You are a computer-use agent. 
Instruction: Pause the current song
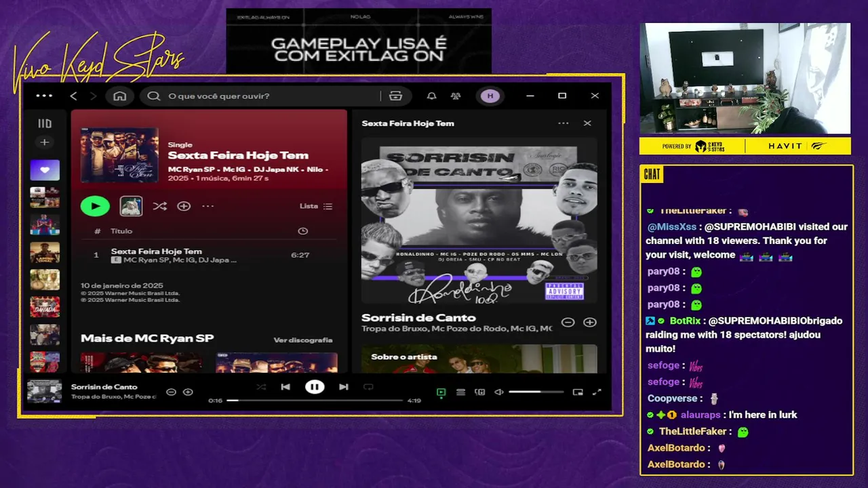pyautogui.click(x=315, y=387)
